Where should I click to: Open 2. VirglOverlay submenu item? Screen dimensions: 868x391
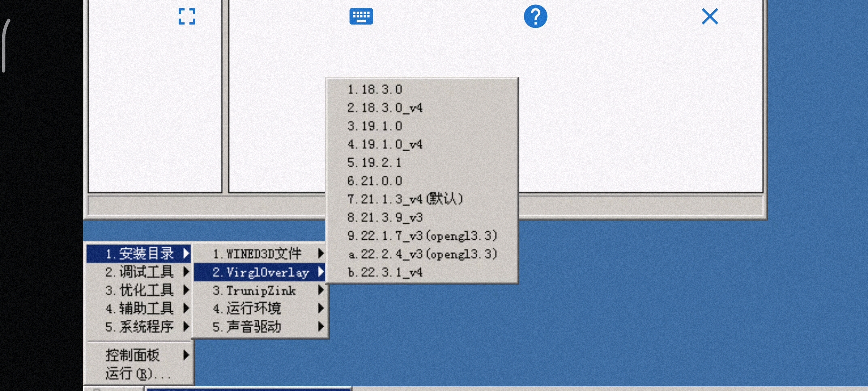coord(260,272)
